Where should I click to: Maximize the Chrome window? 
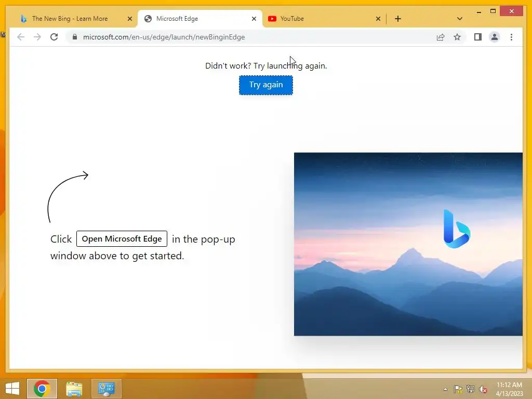click(x=493, y=11)
